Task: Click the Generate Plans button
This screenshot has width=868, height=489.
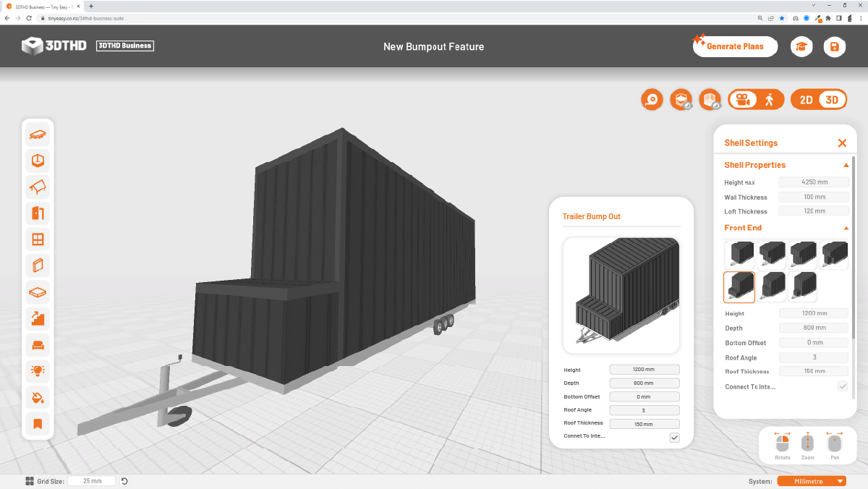Action: 734,46
